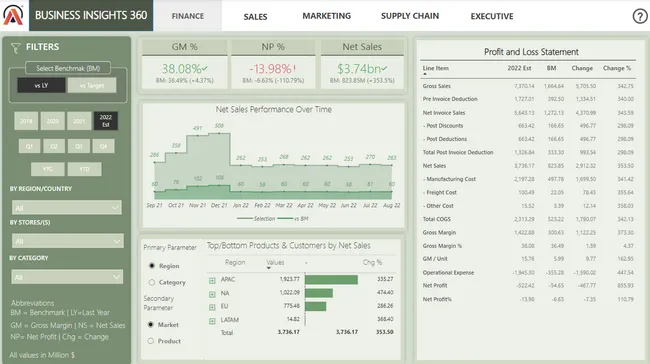Open the help question mark icon
This screenshot has height=364, width=650.
[x=640, y=16]
